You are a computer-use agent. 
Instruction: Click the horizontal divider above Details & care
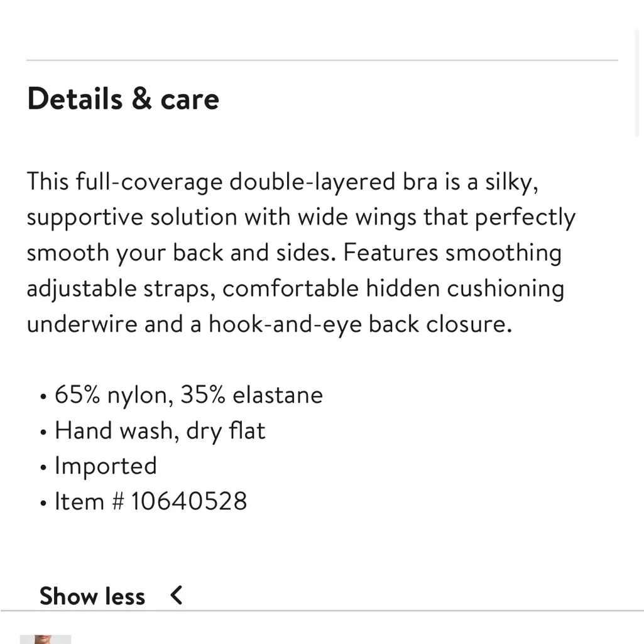321,60
